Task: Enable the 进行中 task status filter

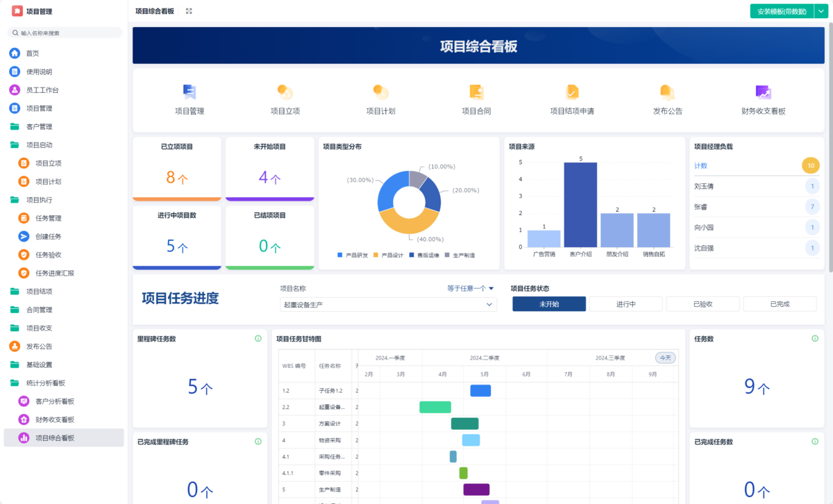Action: pyautogui.click(x=625, y=303)
